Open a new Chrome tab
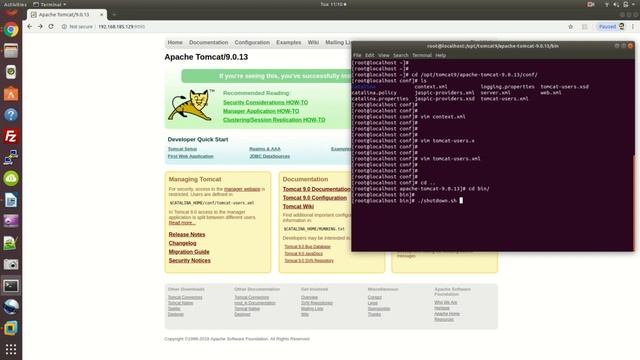The image size is (640, 360). pos(114,14)
